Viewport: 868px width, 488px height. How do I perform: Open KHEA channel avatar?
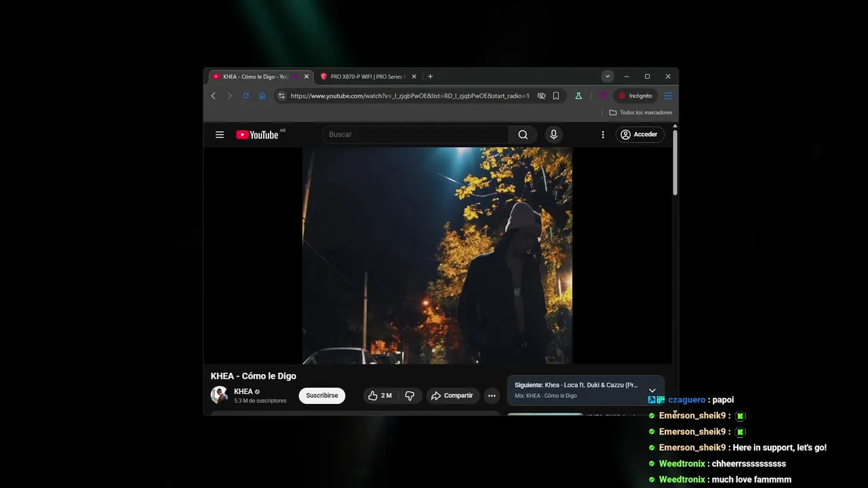tap(220, 395)
